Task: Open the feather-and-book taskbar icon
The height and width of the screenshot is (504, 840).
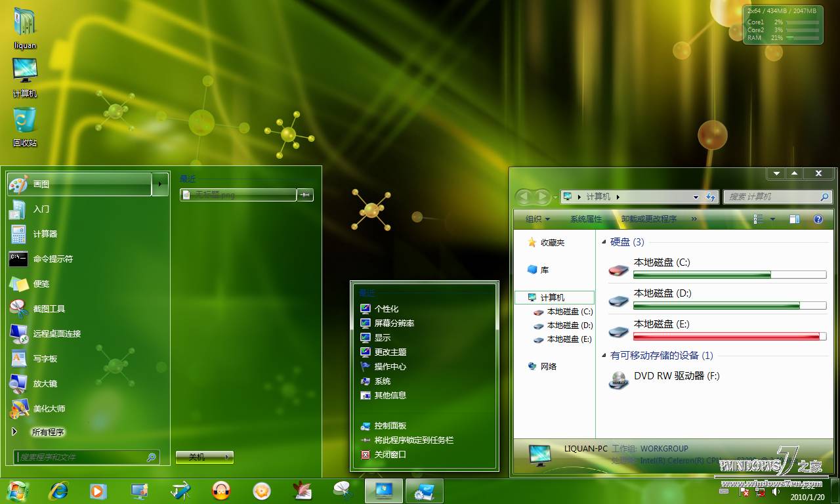Action: pos(302,491)
